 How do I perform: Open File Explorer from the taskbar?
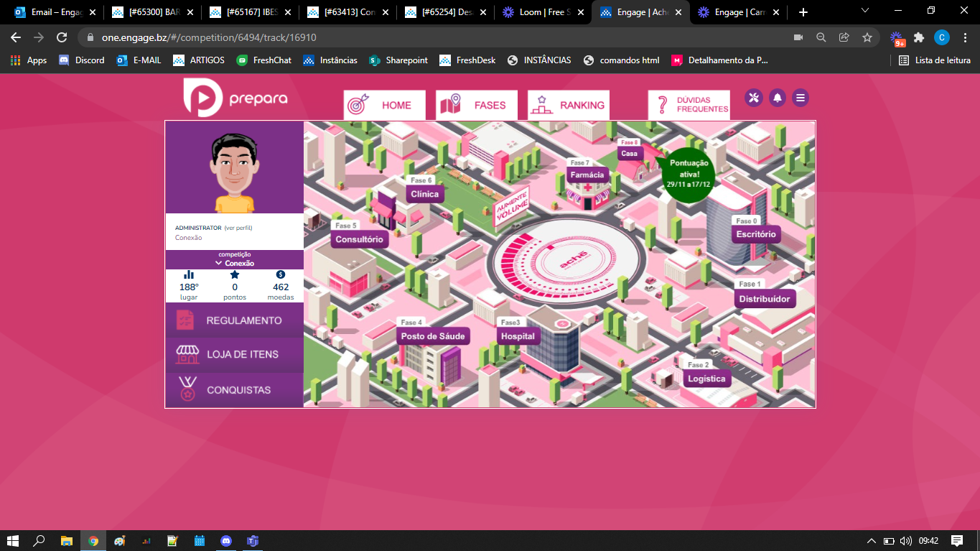[66, 541]
